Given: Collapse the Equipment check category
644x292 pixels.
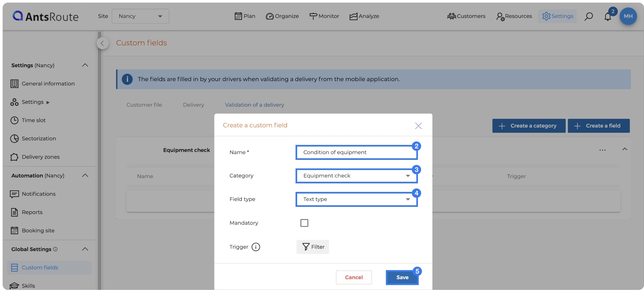Looking at the screenshot, I should (624, 149).
